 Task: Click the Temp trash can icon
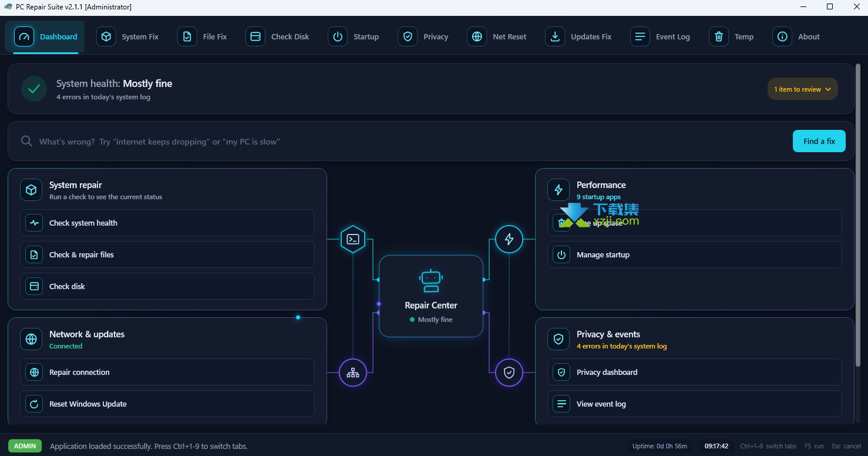click(718, 36)
